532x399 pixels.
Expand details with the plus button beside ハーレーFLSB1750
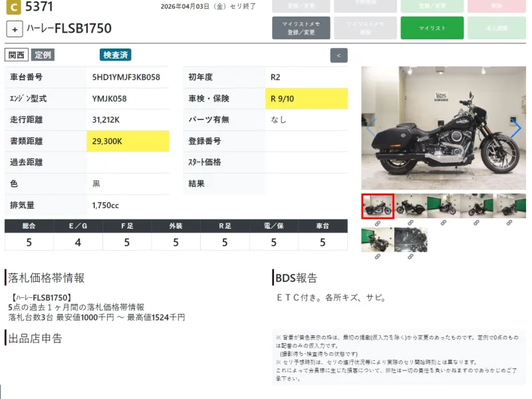[x=15, y=29]
